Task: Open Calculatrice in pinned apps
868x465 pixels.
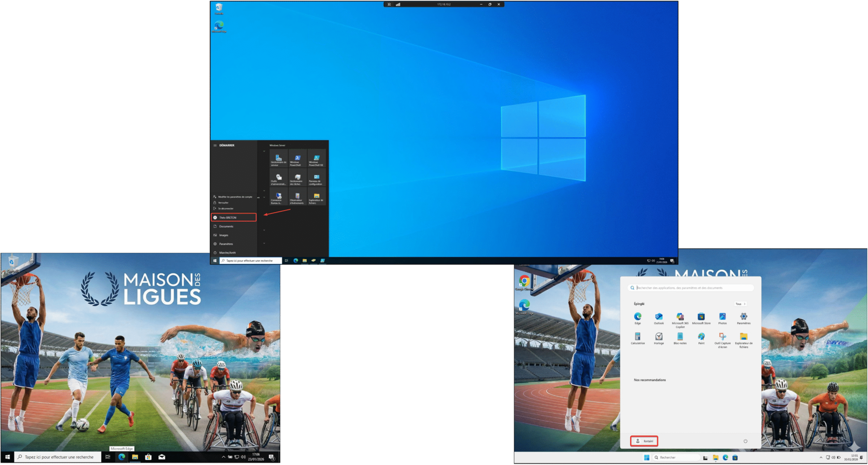Action: click(x=637, y=337)
